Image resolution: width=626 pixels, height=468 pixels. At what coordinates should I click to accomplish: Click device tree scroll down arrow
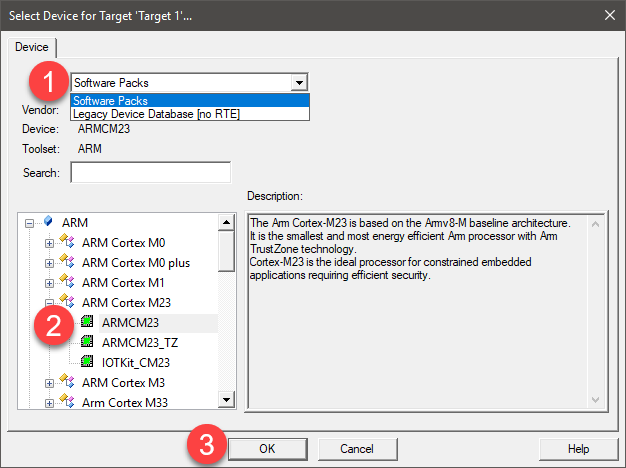coord(226,399)
